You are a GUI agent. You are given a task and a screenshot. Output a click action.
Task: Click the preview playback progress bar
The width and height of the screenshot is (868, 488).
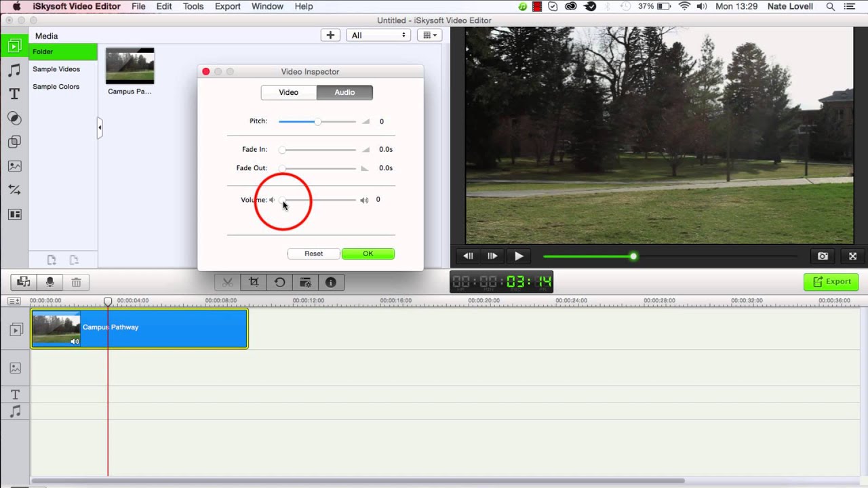point(670,256)
